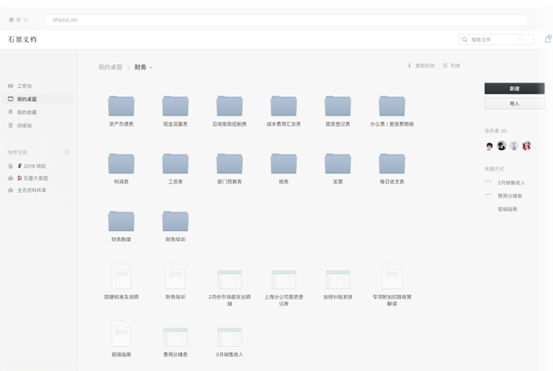This screenshot has width=553, height=371.
Task: Click the fourth collaborator avatar
Action: click(527, 146)
